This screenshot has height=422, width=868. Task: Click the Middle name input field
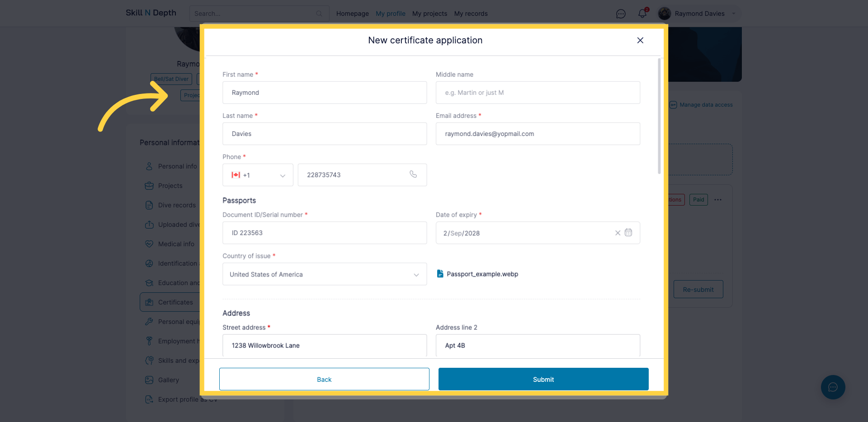click(x=538, y=93)
